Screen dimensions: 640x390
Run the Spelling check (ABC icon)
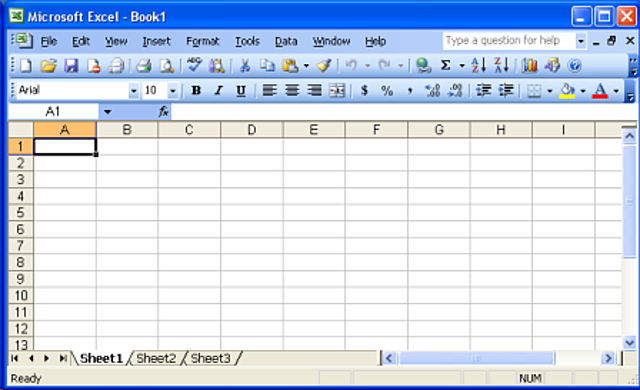coord(194,65)
